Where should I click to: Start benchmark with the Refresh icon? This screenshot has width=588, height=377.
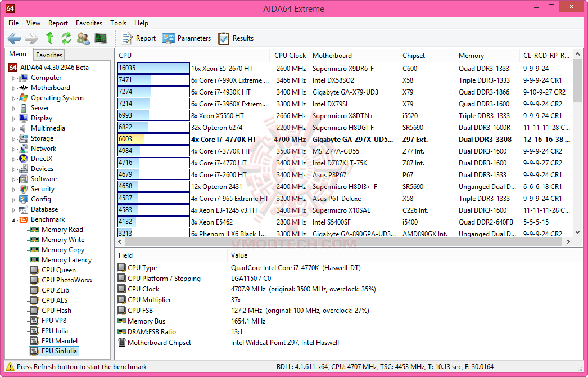tap(66, 38)
